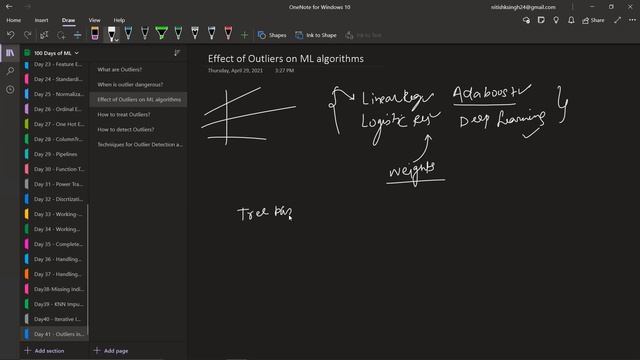Image resolution: width=640 pixels, height=360 pixels.
Task: Open section Day 33 - Working-...
Action: pos(55,214)
